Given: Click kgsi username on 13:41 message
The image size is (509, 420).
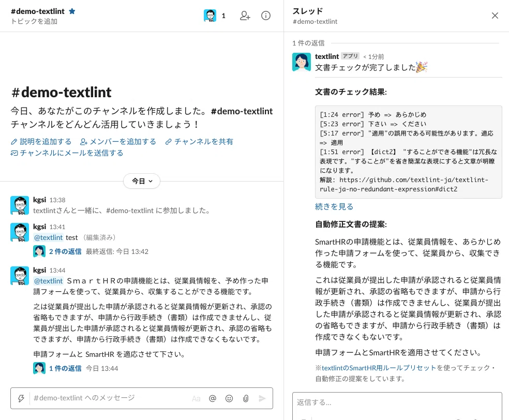Looking at the screenshot, I should (x=40, y=227).
